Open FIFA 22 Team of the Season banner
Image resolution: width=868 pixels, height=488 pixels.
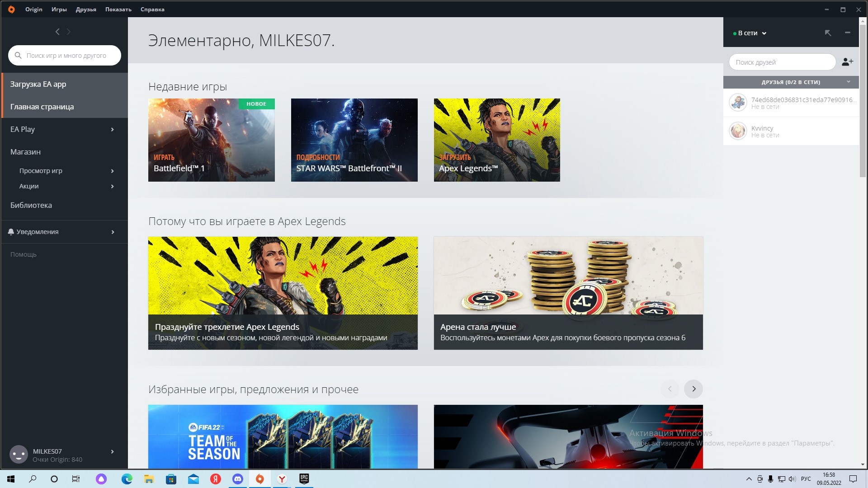283,436
